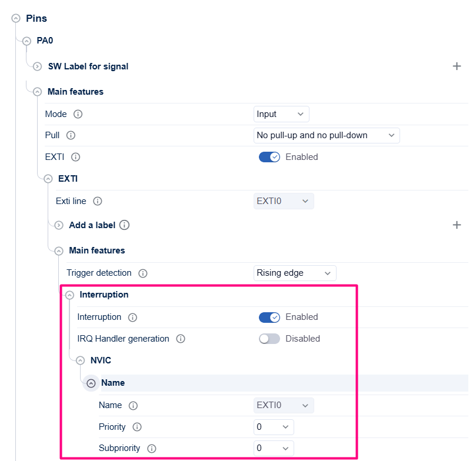
Task: Click the info icon beside Trigger detection
Action: [142, 273]
